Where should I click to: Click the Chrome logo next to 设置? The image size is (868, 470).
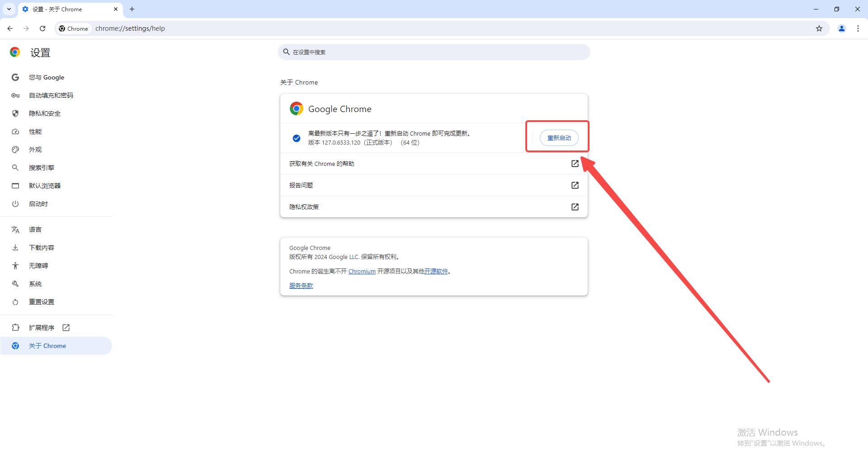15,52
